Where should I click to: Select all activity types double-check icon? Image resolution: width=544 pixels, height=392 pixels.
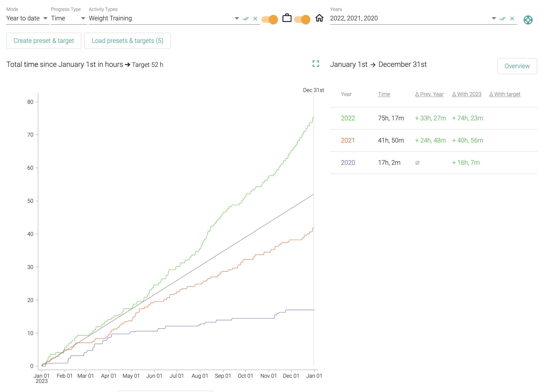[x=246, y=18]
